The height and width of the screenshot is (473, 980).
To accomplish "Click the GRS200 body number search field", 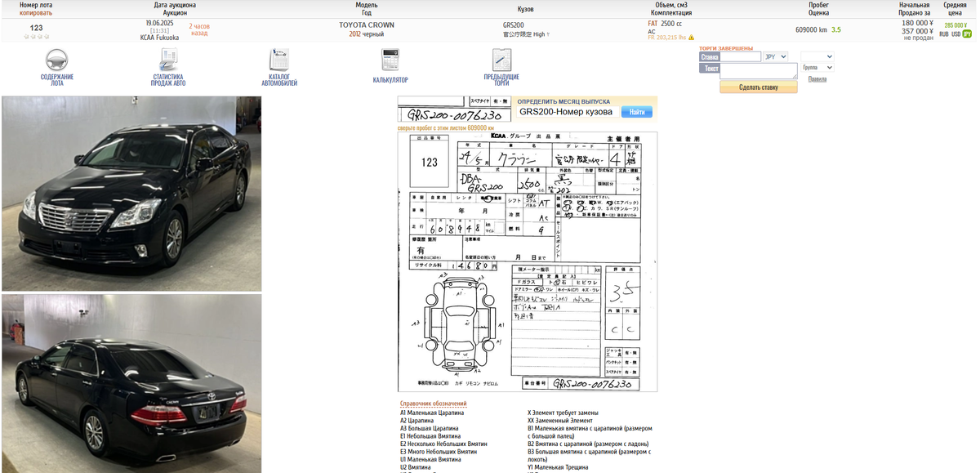I will [x=568, y=112].
